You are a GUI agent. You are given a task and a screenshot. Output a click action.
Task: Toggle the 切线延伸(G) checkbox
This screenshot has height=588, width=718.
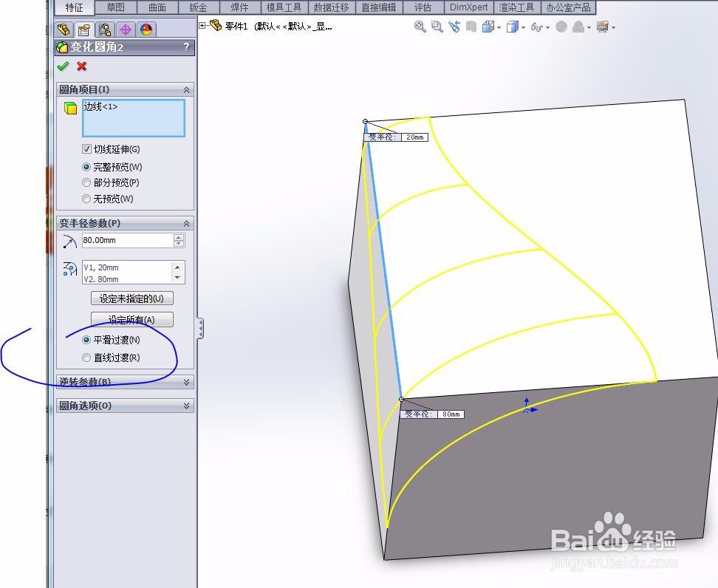(x=86, y=148)
